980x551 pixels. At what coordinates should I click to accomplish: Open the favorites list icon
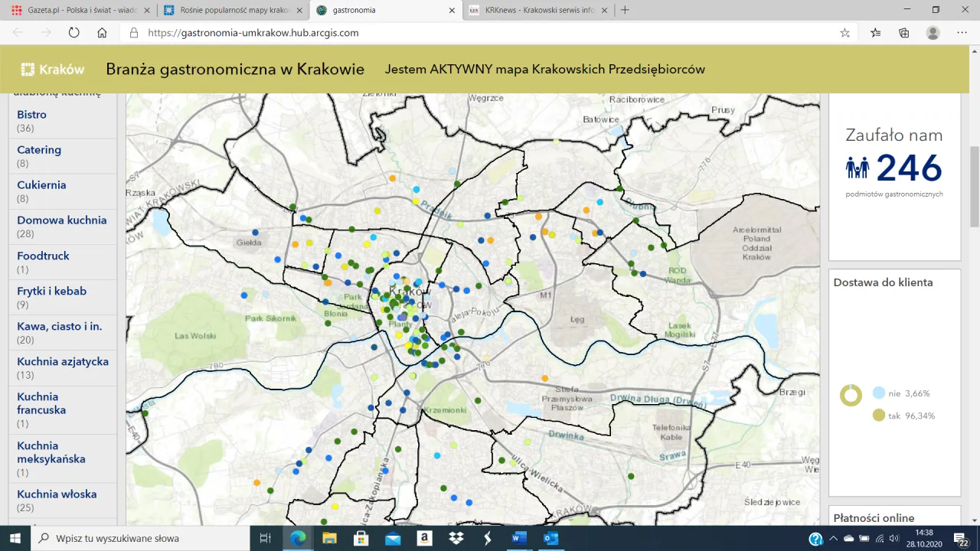coord(874,33)
